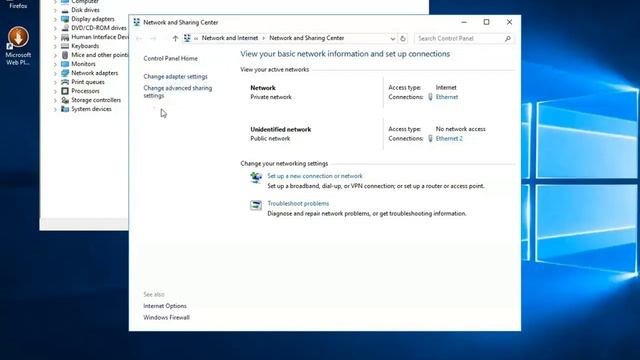Viewport: 640px width, 360px height.
Task: Click the Troubleshoot problems link
Action: point(298,203)
